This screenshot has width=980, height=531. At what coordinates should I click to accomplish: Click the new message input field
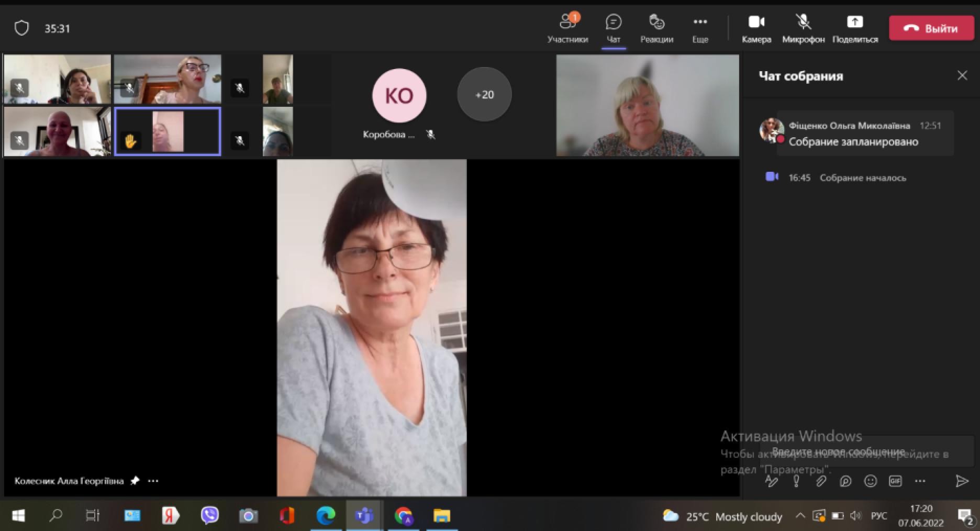pyautogui.click(x=866, y=451)
